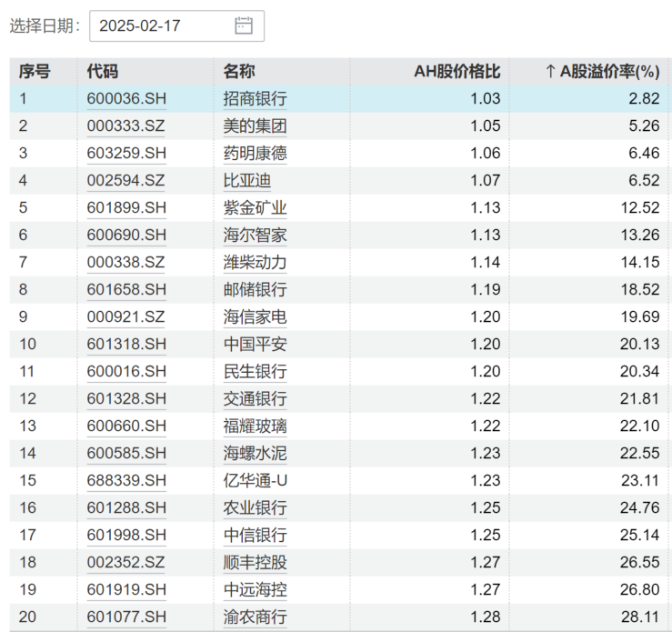The width and height of the screenshot is (672, 632).
Task: Select premium value 20.13 for 中国平安
Action: coord(640,344)
